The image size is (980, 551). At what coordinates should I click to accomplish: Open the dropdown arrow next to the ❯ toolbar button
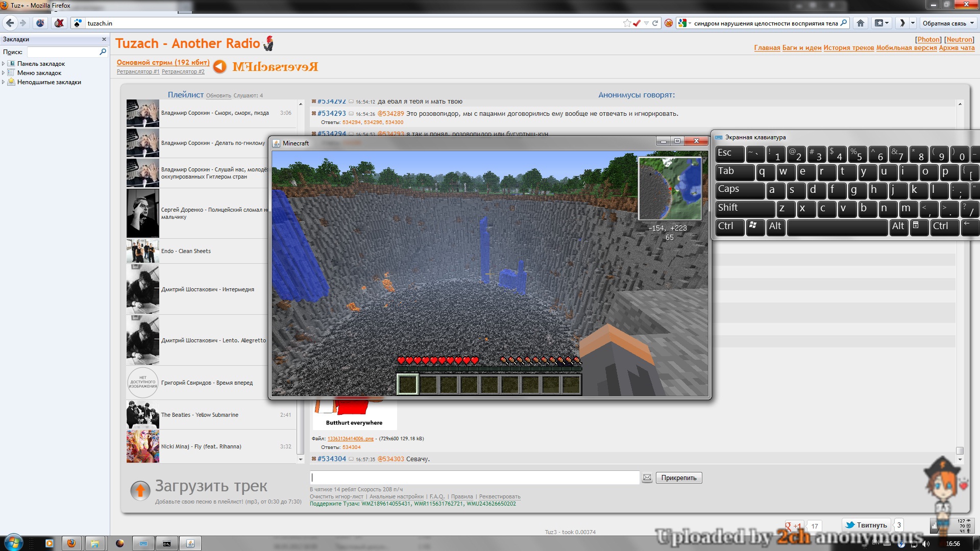[x=913, y=23]
